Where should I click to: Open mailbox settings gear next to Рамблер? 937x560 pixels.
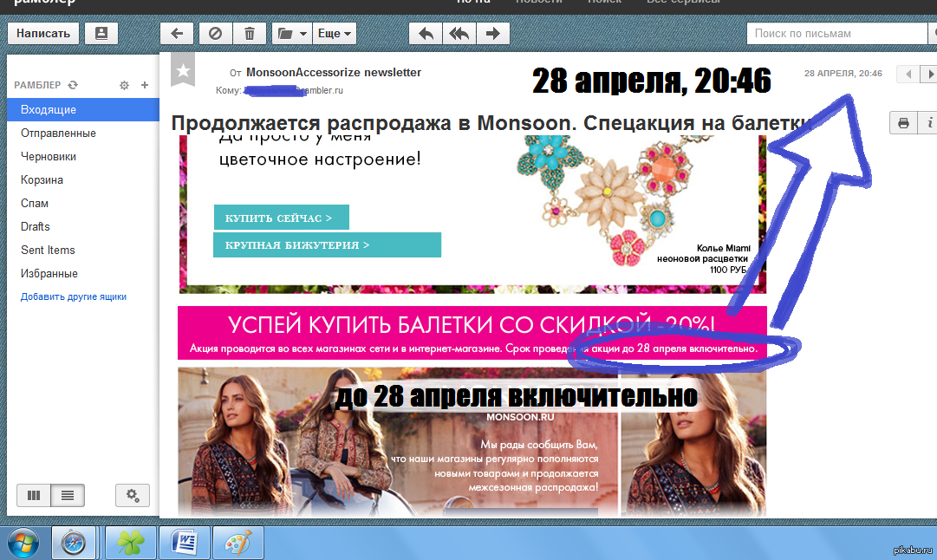click(x=124, y=85)
